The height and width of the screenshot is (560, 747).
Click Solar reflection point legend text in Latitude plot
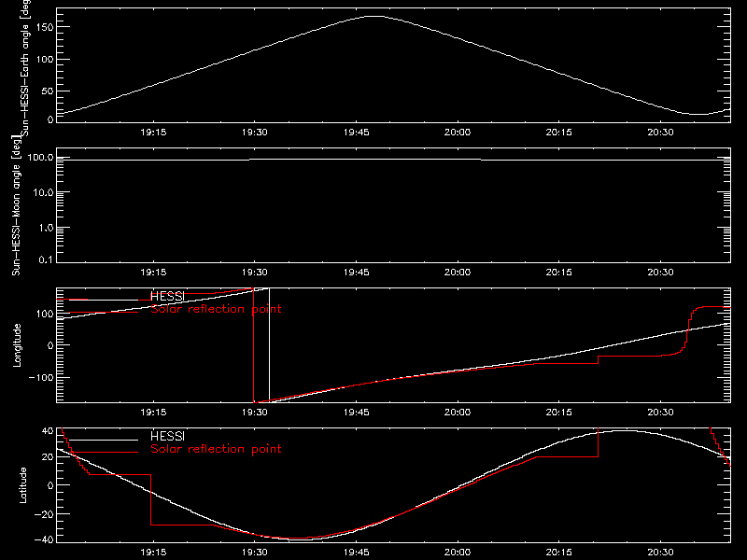pyautogui.click(x=216, y=449)
